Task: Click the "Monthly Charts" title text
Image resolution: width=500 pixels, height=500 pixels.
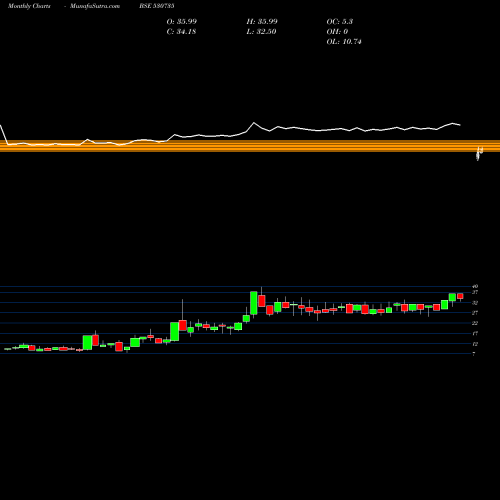Action: click(x=29, y=6)
